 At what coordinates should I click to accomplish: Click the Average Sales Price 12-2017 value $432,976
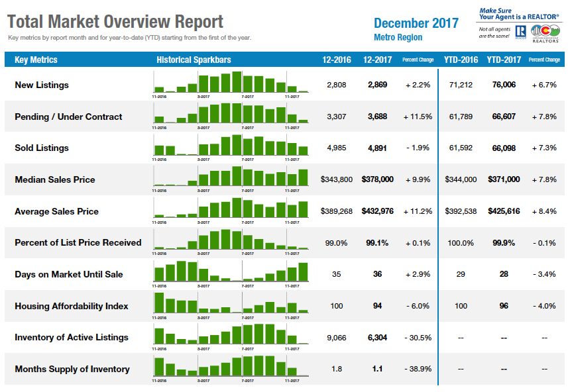pos(378,211)
